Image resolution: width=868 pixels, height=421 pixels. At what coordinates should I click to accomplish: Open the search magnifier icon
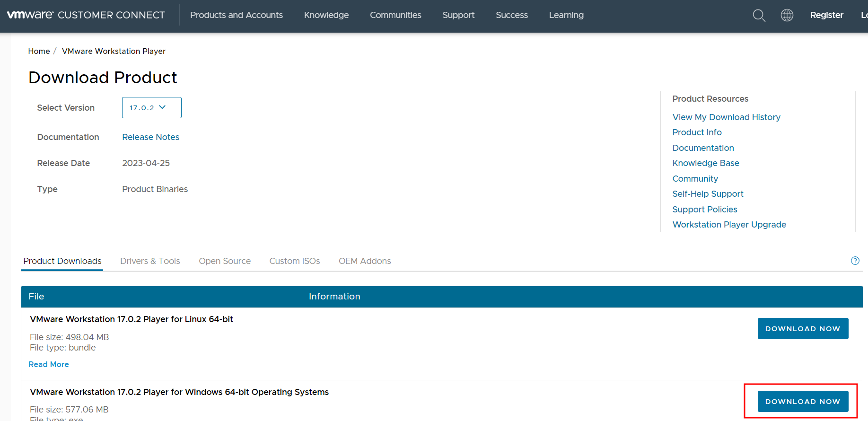(x=759, y=16)
